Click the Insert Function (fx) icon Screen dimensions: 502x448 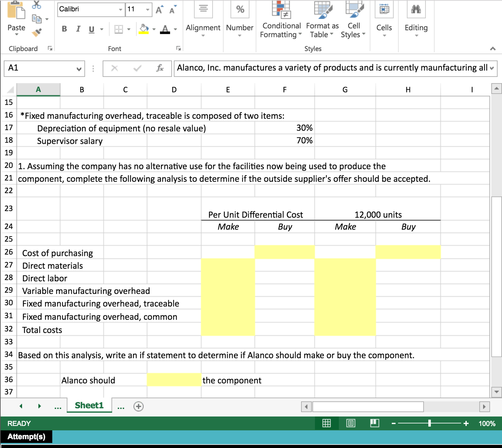(x=160, y=68)
